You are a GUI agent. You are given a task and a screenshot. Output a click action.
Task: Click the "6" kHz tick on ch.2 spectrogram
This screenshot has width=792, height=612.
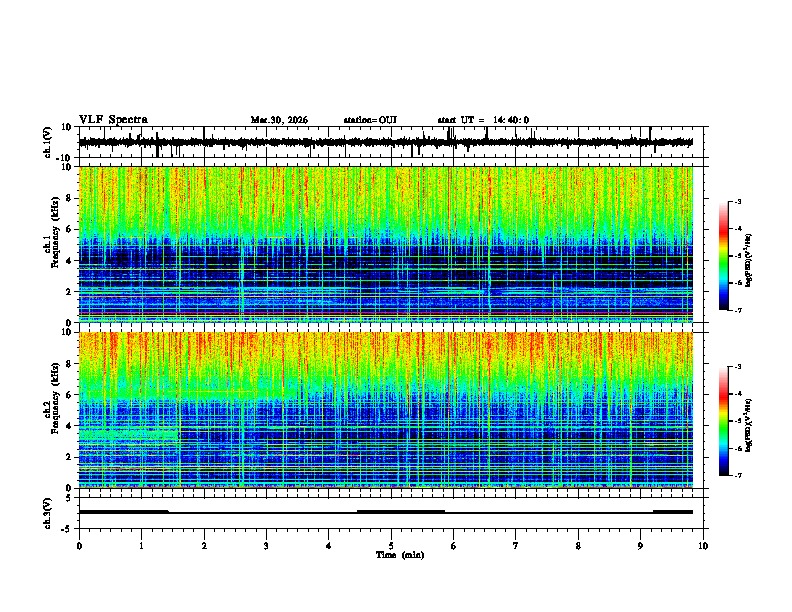pyautogui.click(x=69, y=395)
